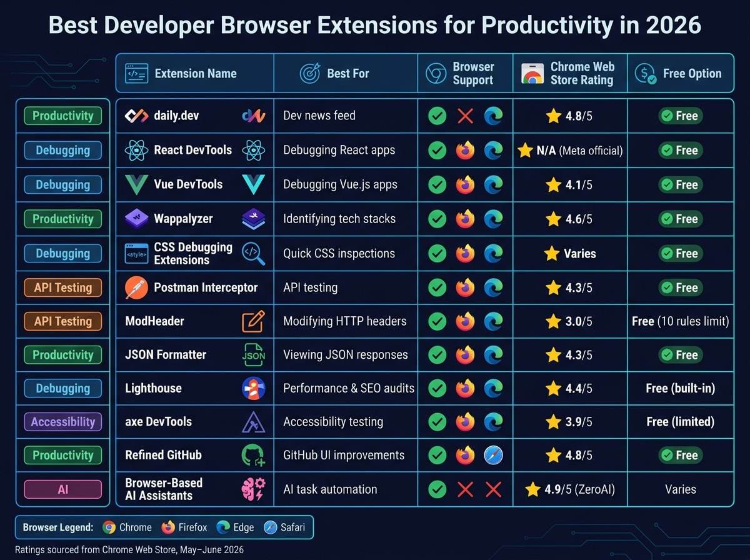Screen dimensions: 750x560
Task: Click the Chrome Web Store bag icon
Action: (532, 74)
